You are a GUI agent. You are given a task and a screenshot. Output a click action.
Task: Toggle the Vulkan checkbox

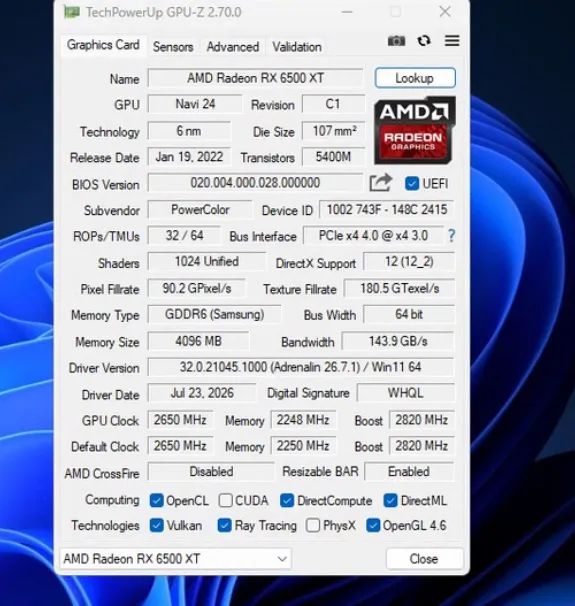pyautogui.click(x=157, y=525)
